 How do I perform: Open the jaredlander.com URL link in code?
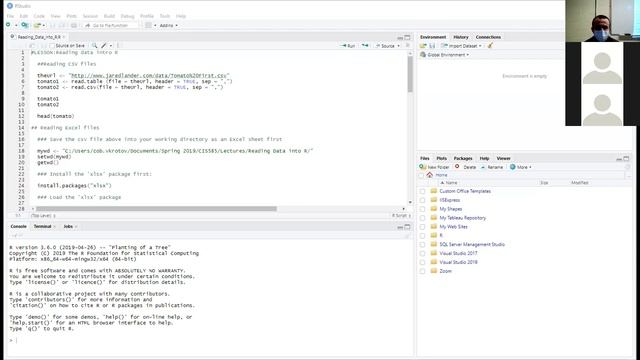(149, 76)
